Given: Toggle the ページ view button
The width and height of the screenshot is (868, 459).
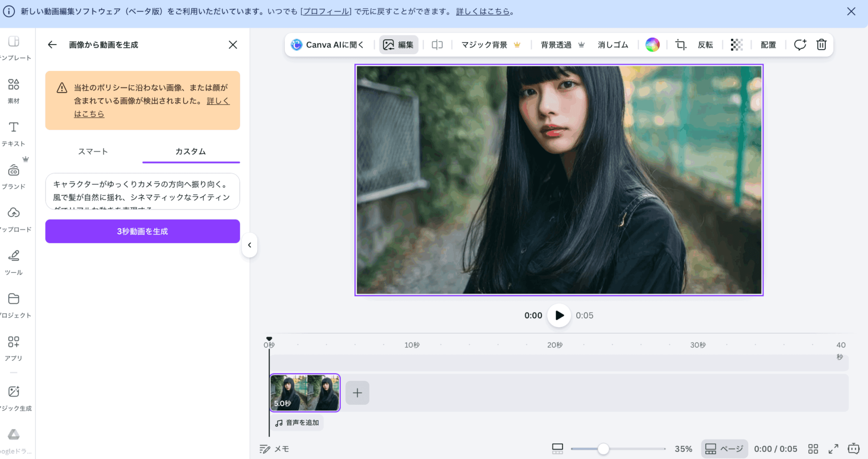Looking at the screenshot, I should pos(724,449).
